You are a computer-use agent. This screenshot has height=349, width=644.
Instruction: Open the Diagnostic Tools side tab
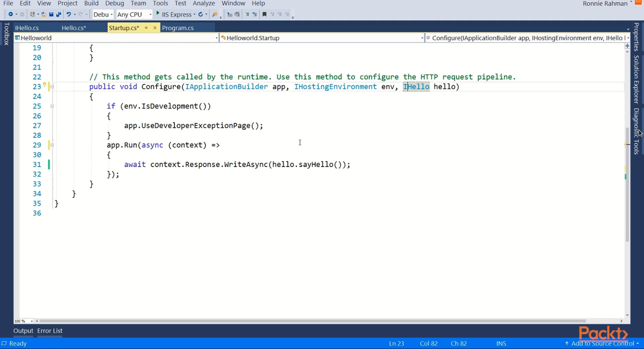[636, 131]
